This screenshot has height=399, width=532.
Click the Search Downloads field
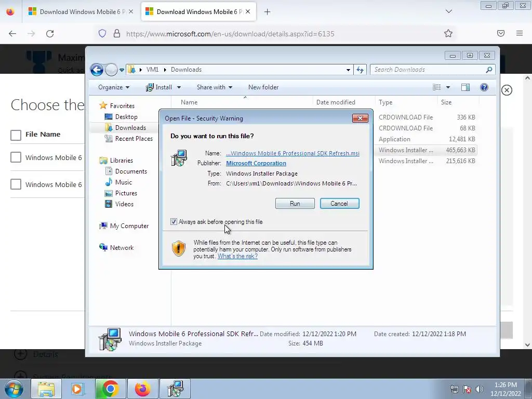(428, 70)
